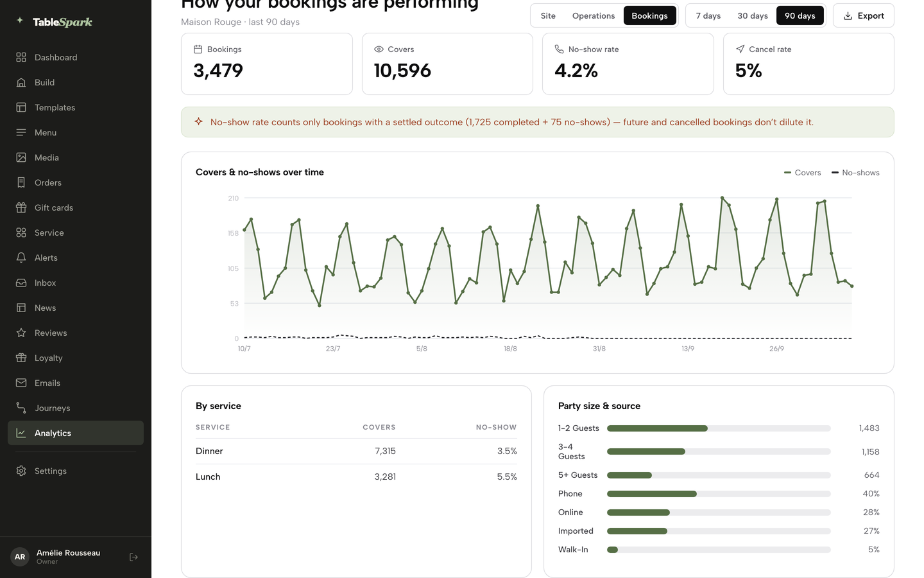Open Templates layout icon in sidebar

(x=21, y=107)
